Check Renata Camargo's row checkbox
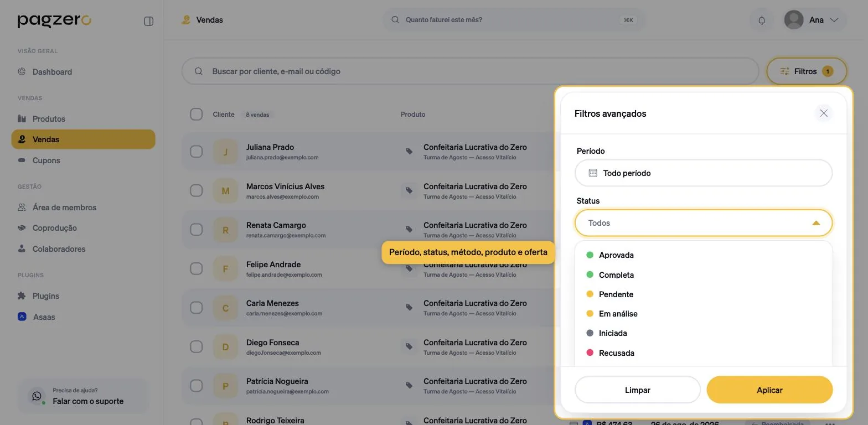 196,229
